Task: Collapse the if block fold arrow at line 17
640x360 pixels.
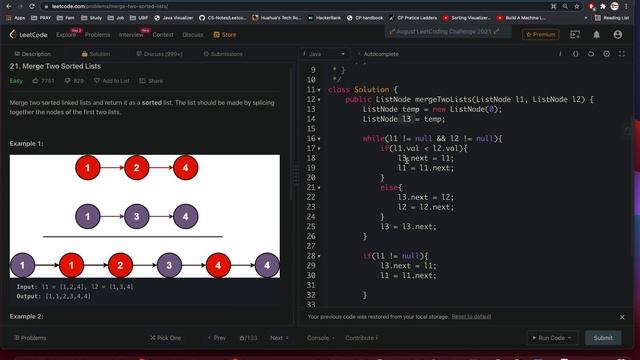Action: [x=319, y=149]
